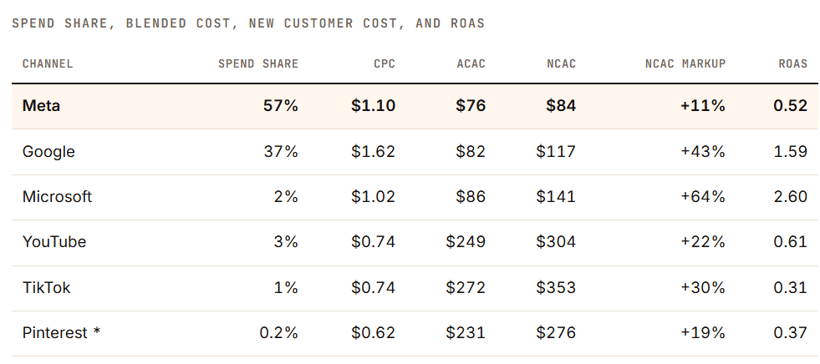Click the Google channel name
Screen dimensions: 820x364
click(49, 152)
